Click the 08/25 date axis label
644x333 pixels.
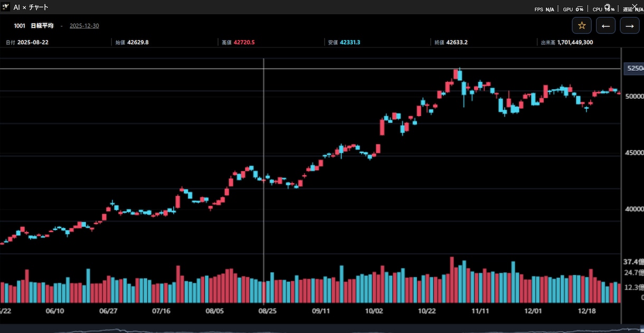268,311
